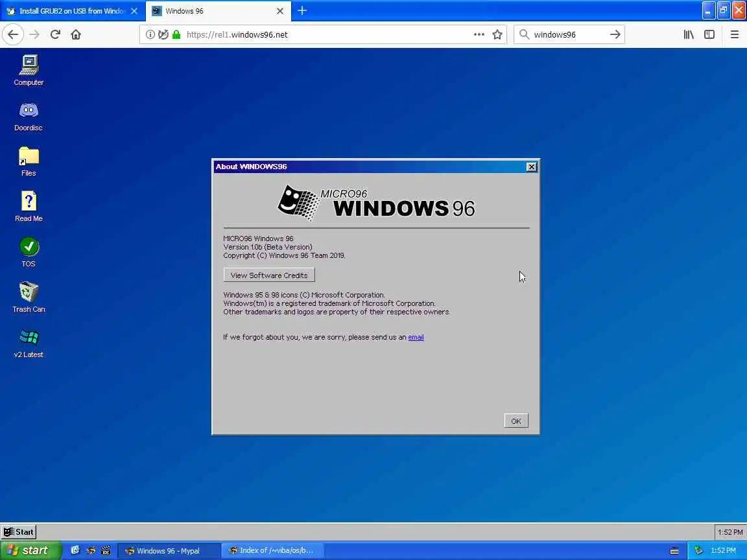Open the Files folder shortcut
Screen dimensions: 747x560
pos(29,161)
